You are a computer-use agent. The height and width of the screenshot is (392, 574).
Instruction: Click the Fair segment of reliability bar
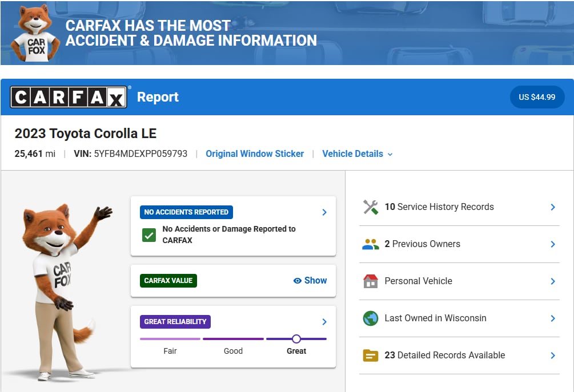click(x=170, y=339)
